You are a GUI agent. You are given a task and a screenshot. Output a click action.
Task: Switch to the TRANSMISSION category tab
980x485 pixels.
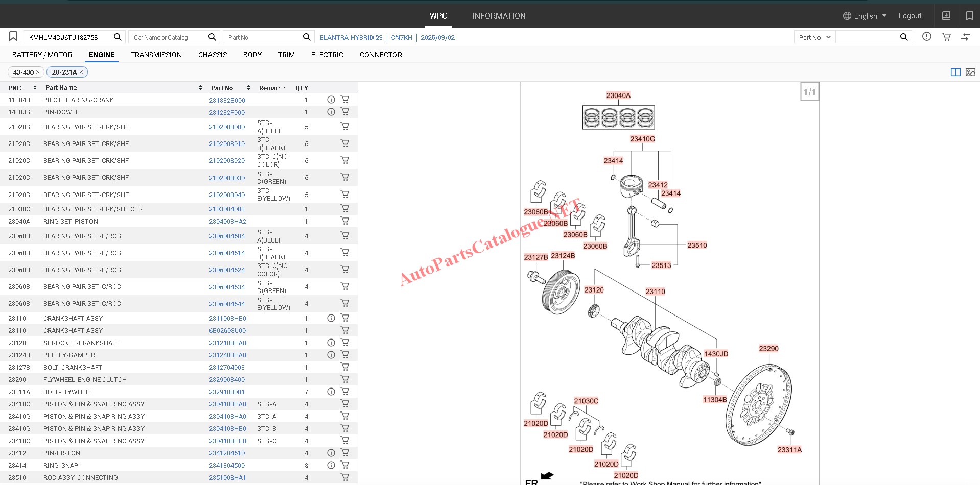click(x=156, y=55)
